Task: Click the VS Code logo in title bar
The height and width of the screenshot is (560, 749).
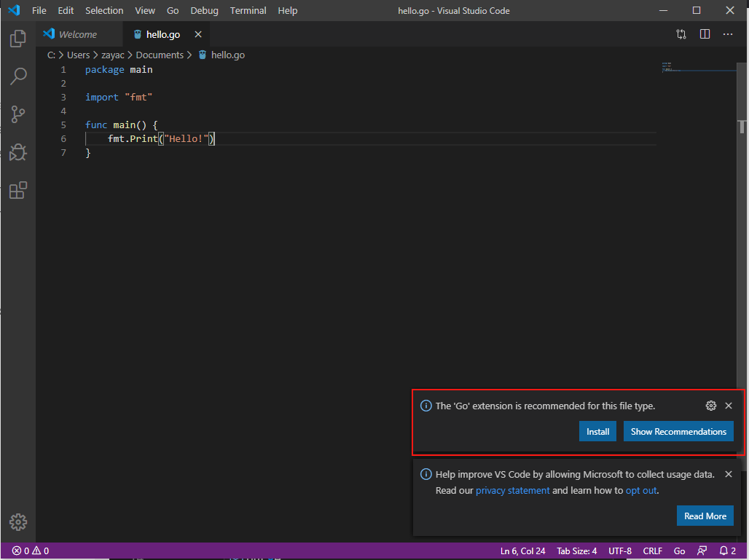Action: click(15, 10)
